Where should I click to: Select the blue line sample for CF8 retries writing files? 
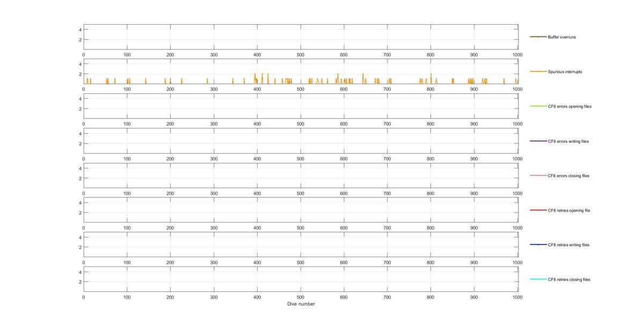click(x=538, y=245)
